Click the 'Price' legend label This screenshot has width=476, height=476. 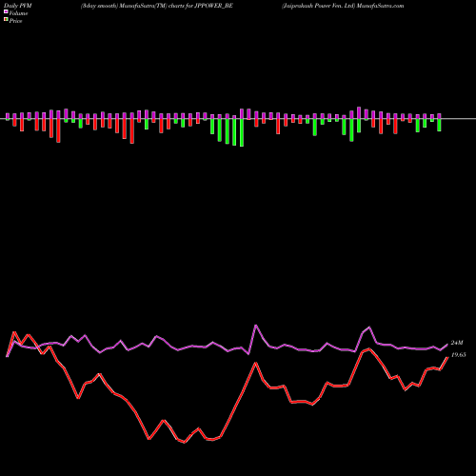[15, 21]
